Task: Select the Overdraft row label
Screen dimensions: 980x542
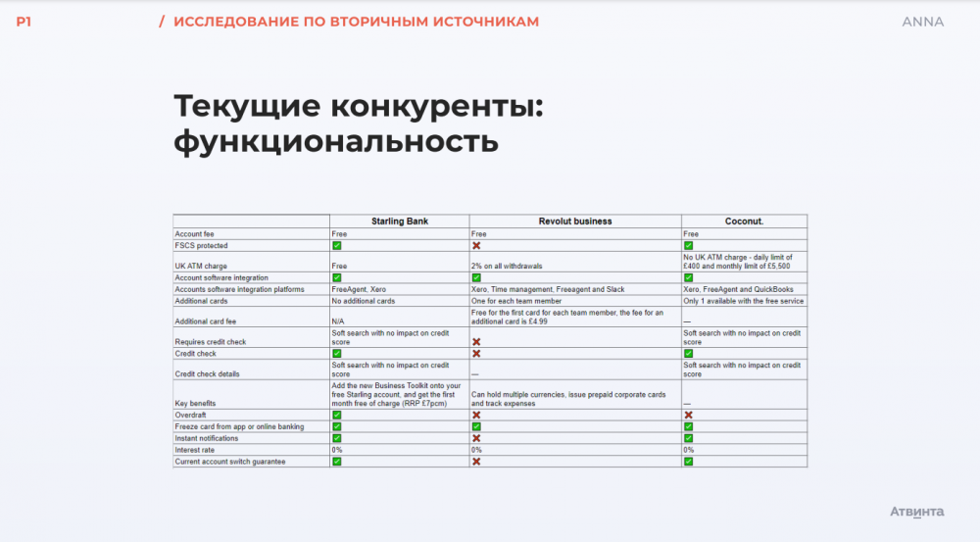Action: [x=191, y=416]
